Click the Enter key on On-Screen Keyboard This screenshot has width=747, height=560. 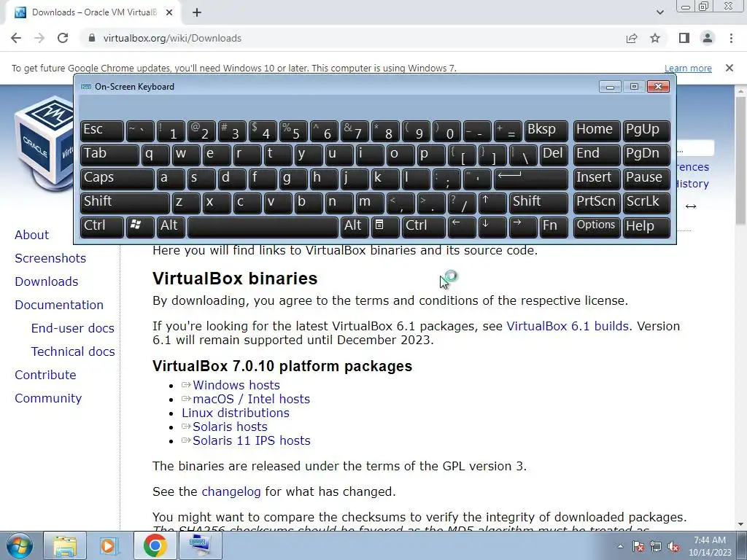531,179
